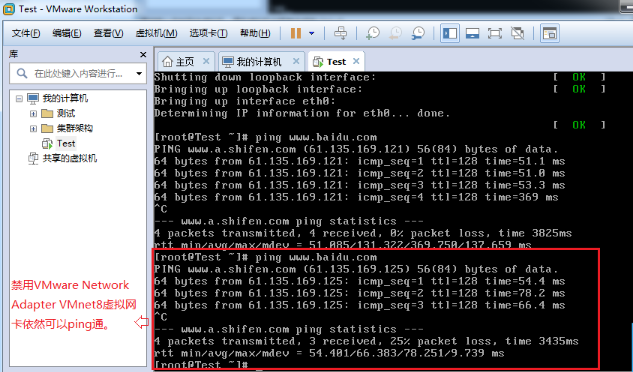This screenshot has height=372, width=633.
Task: Select 共享的虚拟机 in library tree
Action: [70, 158]
